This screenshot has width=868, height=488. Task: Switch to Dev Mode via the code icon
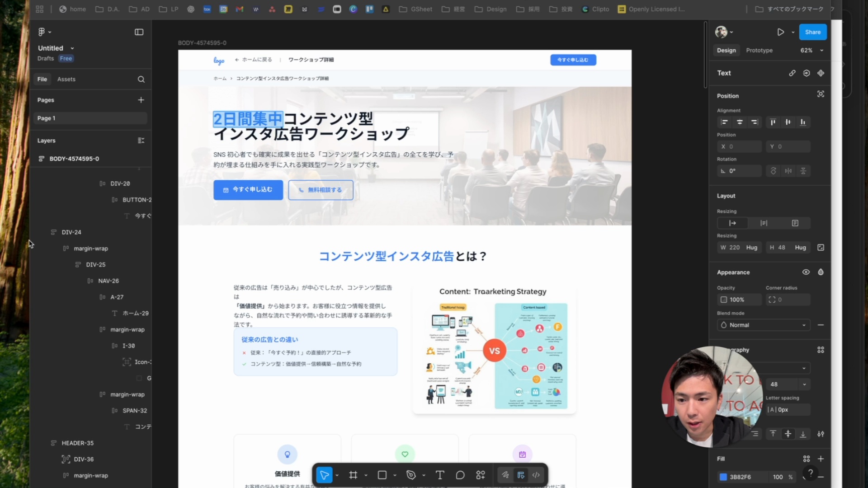pos(536,475)
